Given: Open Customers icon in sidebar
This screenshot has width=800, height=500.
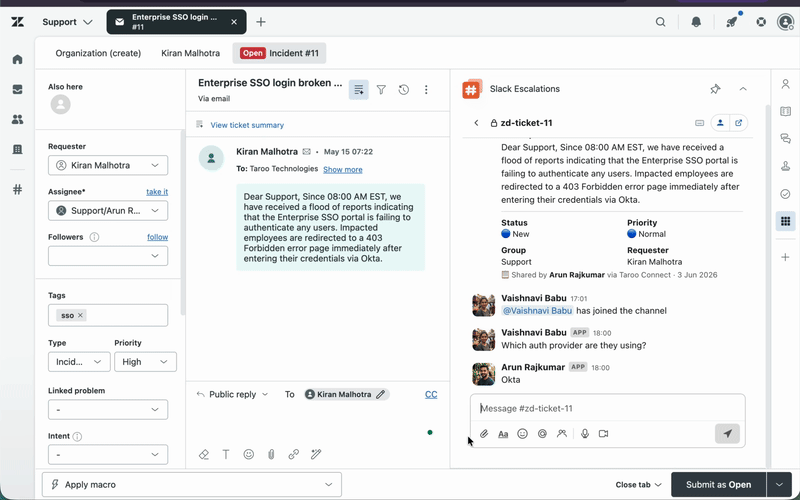Looking at the screenshot, I should click(x=17, y=119).
